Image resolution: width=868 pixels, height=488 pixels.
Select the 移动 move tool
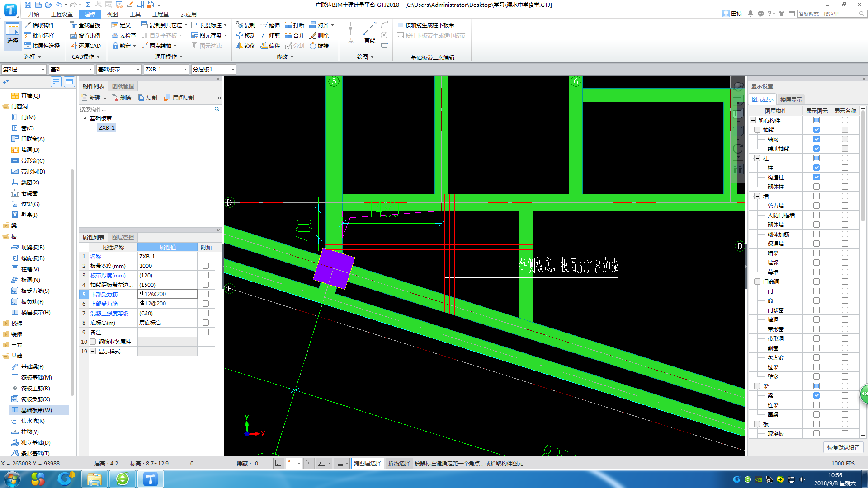[x=245, y=35]
